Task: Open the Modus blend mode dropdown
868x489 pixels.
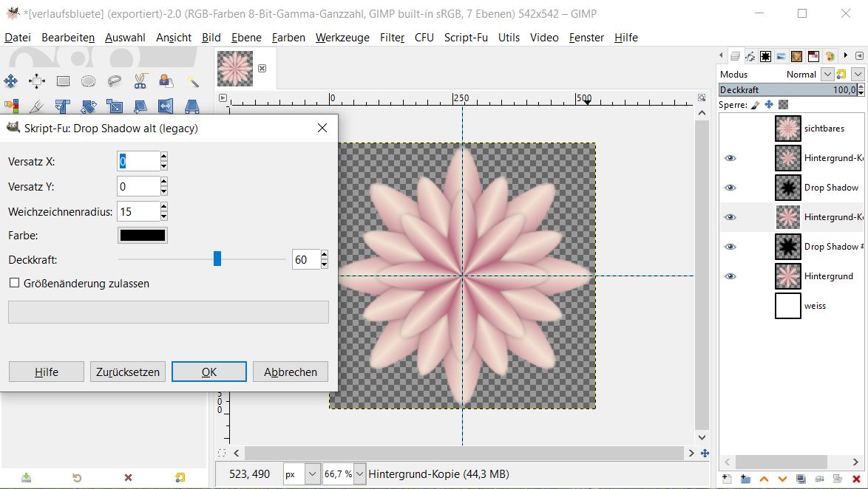Action: point(827,74)
